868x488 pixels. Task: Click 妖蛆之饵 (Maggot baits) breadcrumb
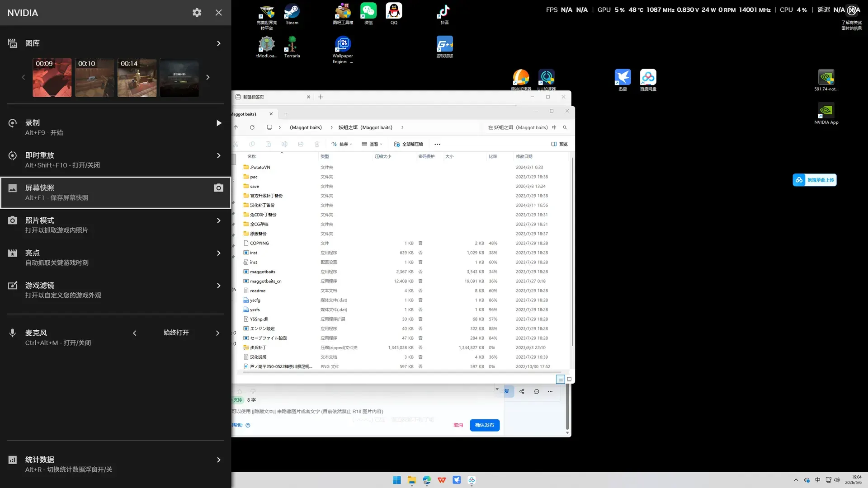tap(365, 127)
